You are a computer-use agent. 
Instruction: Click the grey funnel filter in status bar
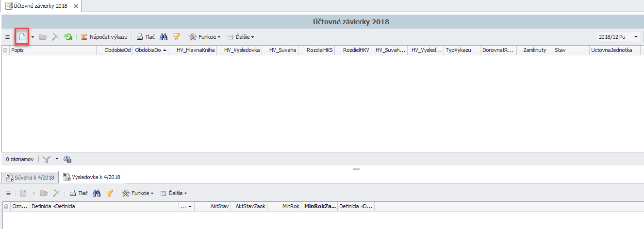click(x=47, y=159)
